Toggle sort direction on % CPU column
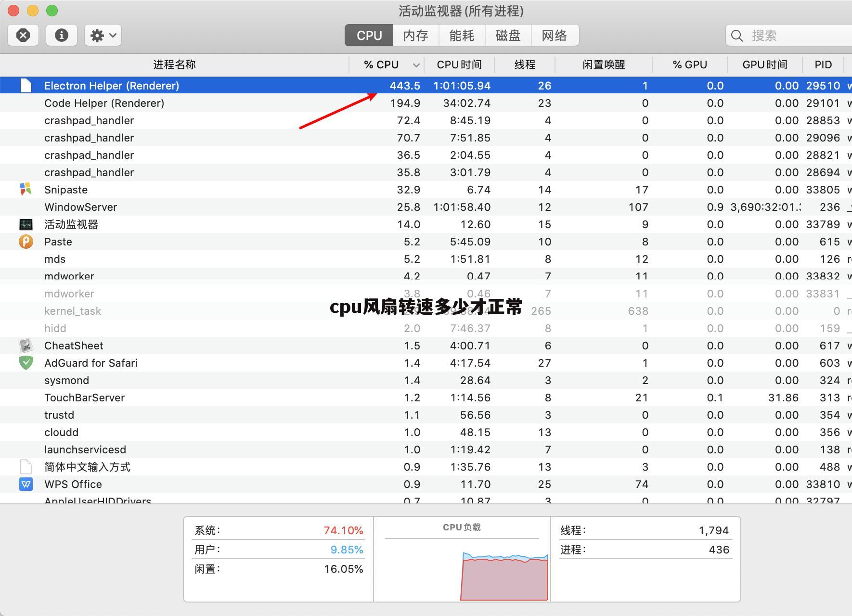This screenshot has width=852, height=616. [x=382, y=64]
